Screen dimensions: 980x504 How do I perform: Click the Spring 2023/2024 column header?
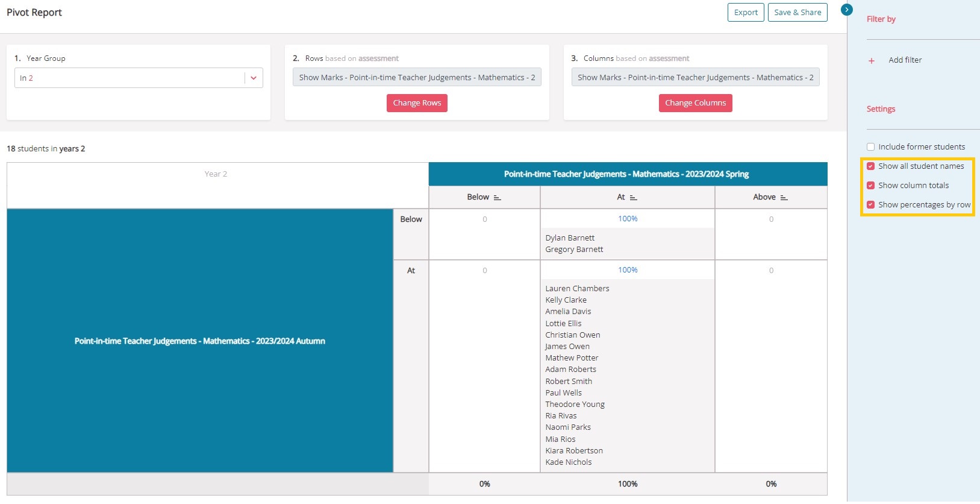point(628,174)
